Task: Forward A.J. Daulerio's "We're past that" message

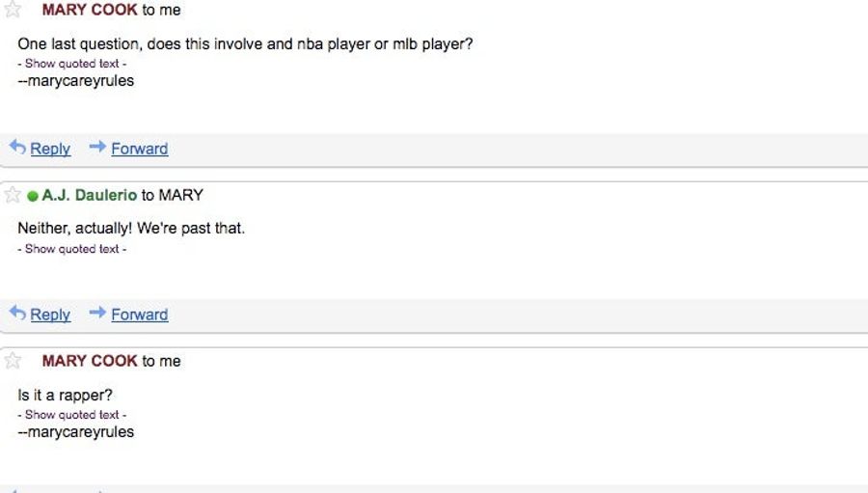Action: pos(140,315)
